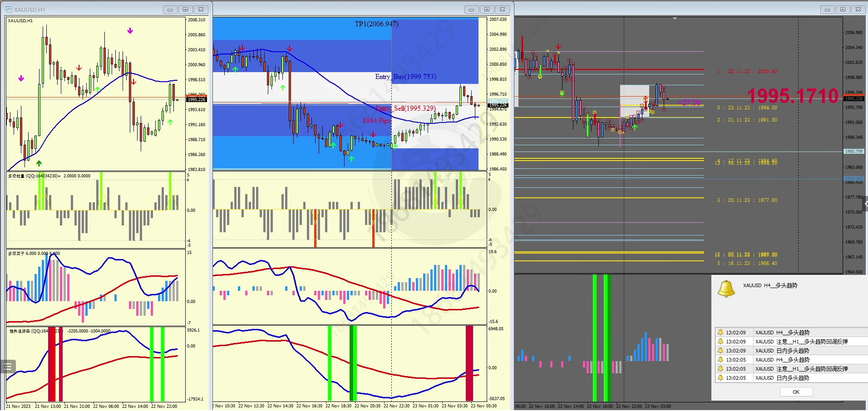868x411 pixels.
Task: Click the chart icon in XAUUSD,H1 title bar
Action: (9, 10)
